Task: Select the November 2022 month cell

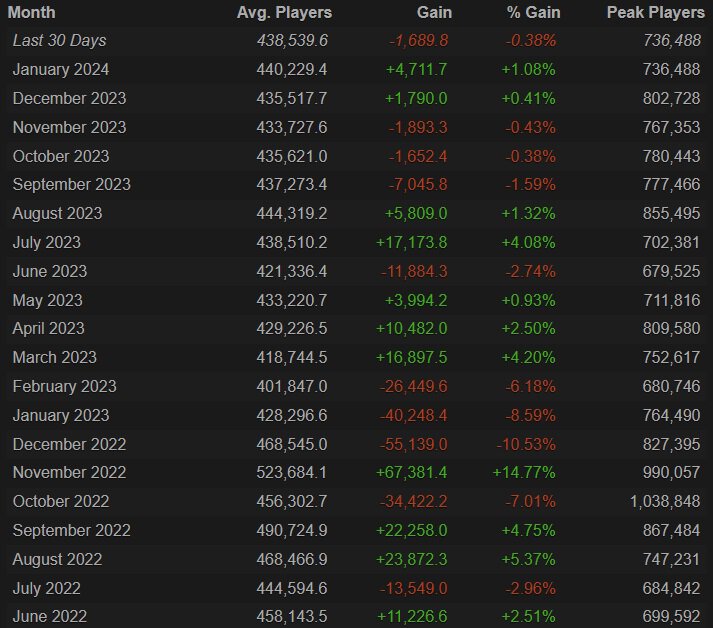Action: pos(70,472)
